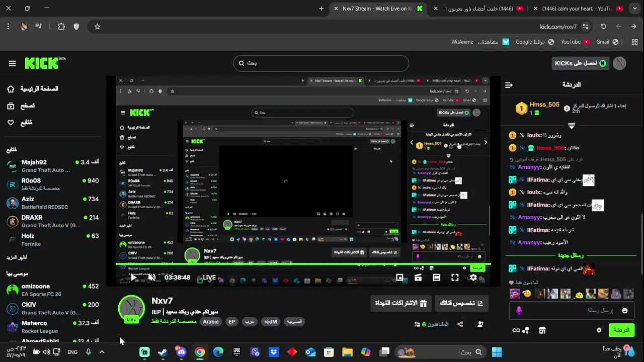
Task: Open Discord from the Windows taskbar
Action: tap(181, 352)
